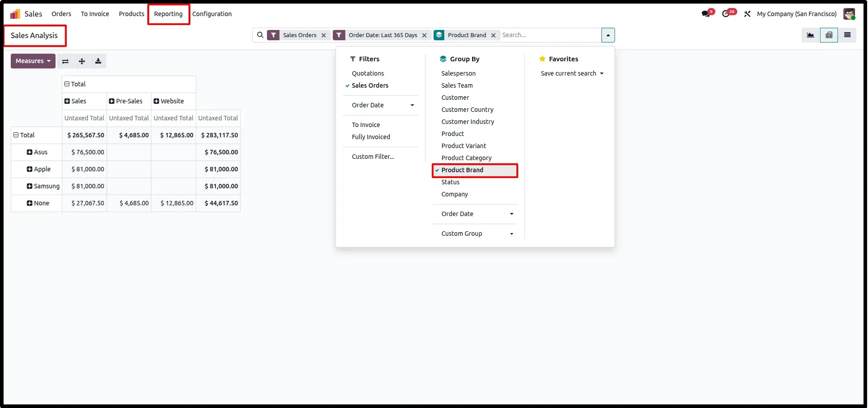Sort by Untaxed Total under Website

coord(173,118)
